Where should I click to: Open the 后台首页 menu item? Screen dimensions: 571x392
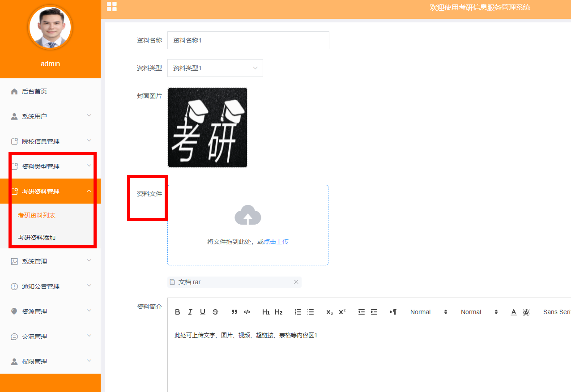pos(50,91)
